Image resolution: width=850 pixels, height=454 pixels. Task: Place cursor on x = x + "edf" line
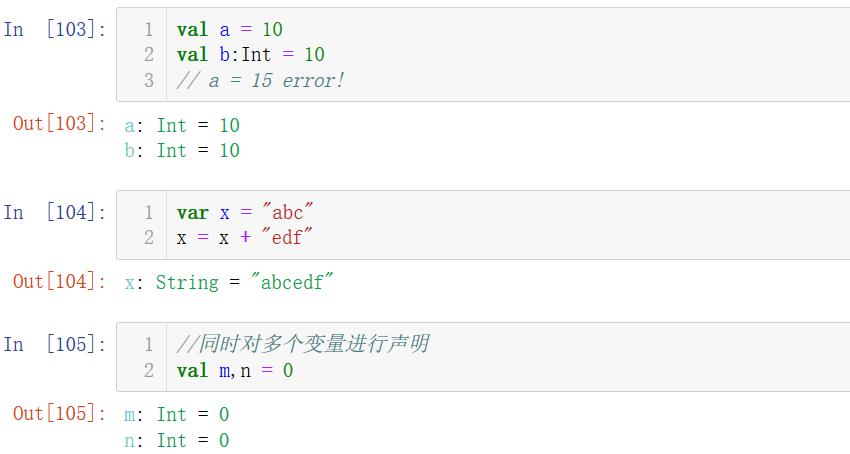point(245,238)
